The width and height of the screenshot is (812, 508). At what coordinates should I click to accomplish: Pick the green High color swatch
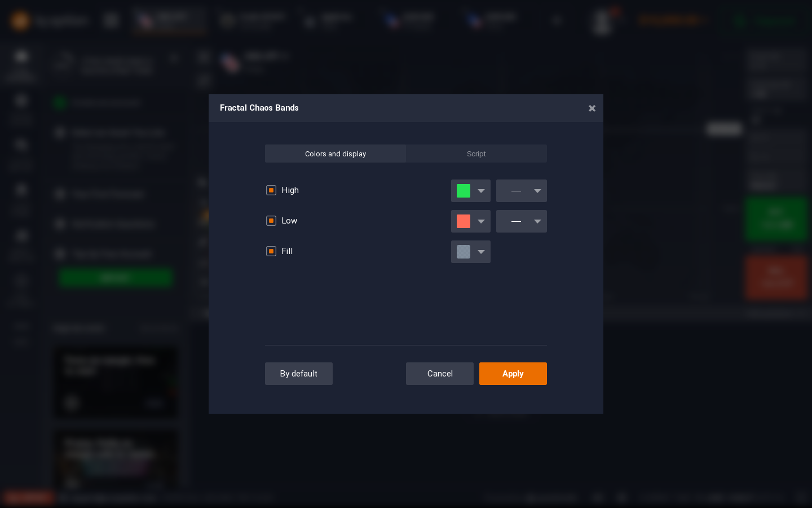pos(464,191)
